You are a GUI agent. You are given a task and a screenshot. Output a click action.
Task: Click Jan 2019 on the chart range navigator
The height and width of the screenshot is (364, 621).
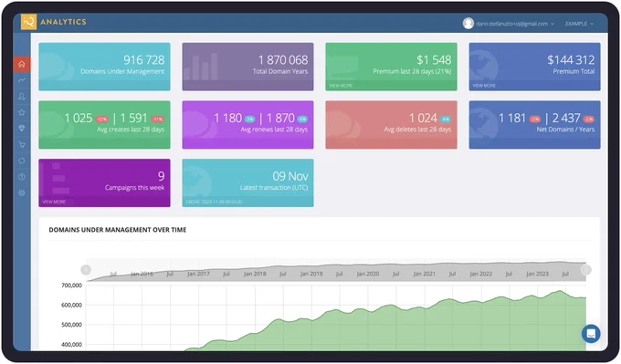(311, 274)
